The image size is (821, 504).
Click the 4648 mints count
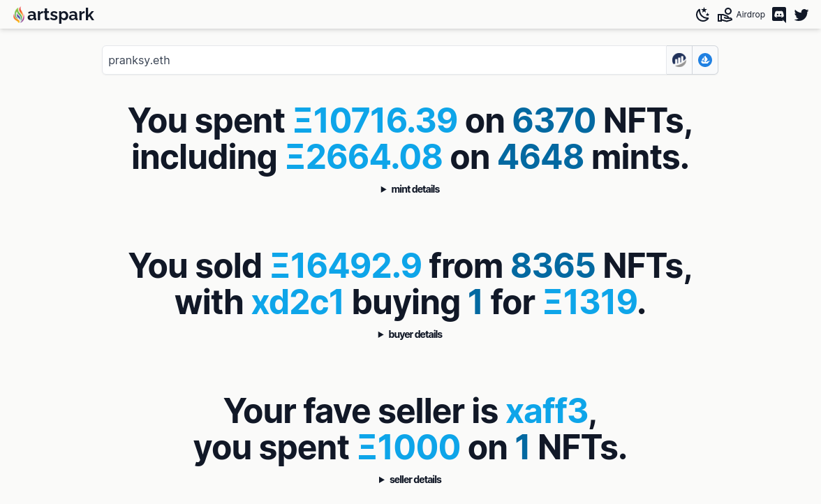540,157
